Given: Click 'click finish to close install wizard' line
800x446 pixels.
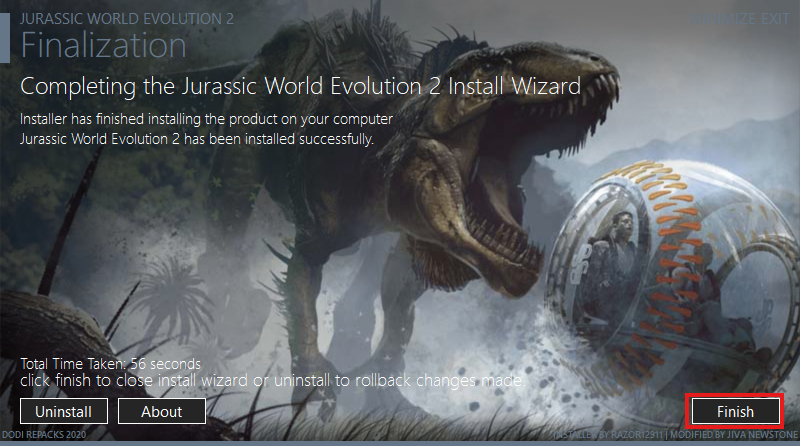Looking at the screenshot, I should (272, 381).
